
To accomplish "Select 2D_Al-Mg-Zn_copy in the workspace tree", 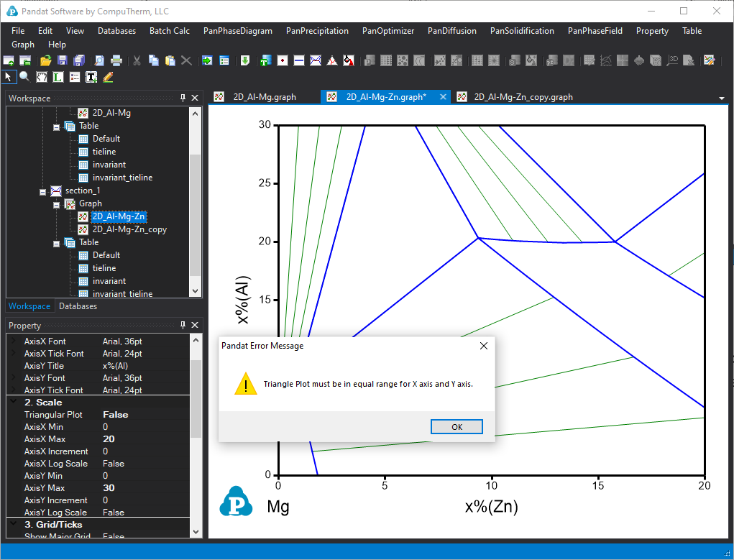I will [129, 229].
